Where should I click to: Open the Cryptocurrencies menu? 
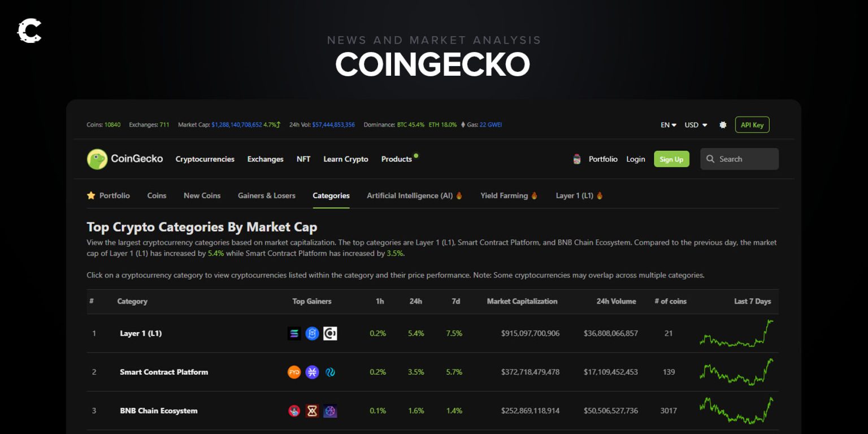coord(205,159)
